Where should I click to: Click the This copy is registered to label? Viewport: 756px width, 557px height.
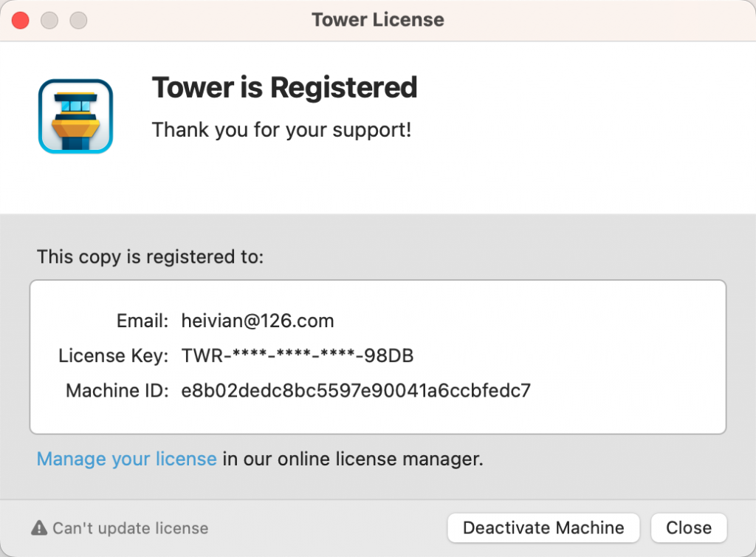point(150,257)
